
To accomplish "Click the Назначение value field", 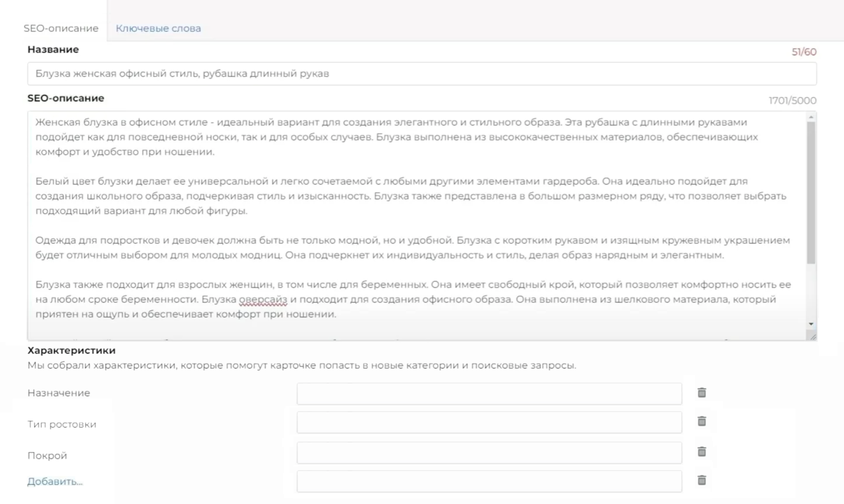I will click(489, 394).
